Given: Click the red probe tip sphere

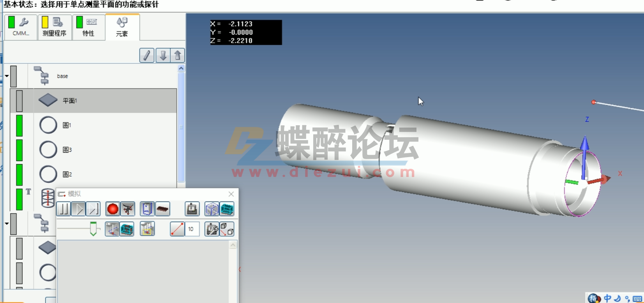Looking at the screenshot, I should pos(594,102).
